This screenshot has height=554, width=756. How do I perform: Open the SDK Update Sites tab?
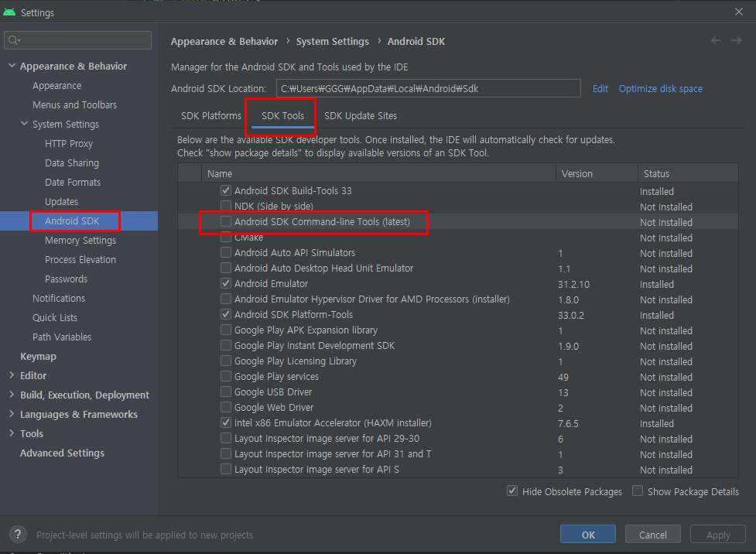pyautogui.click(x=361, y=116)
